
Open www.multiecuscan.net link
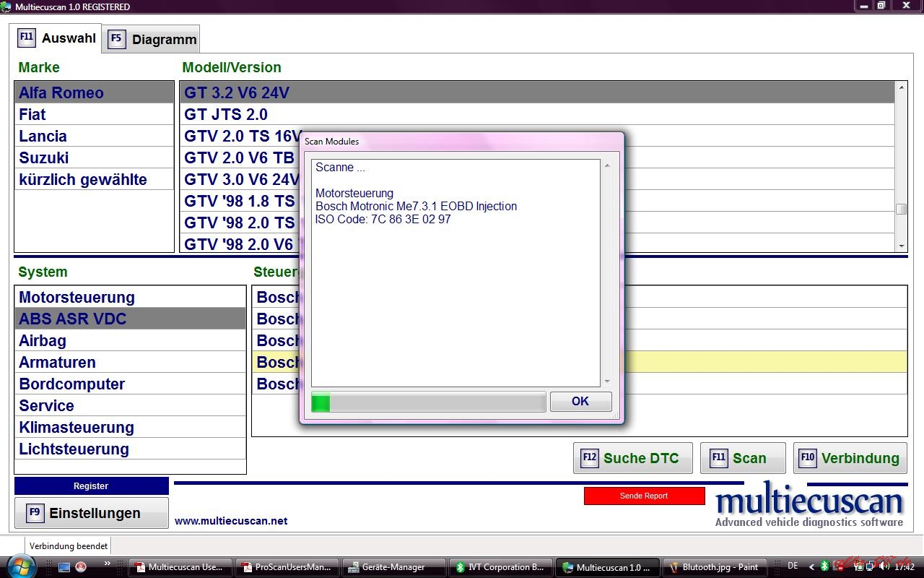[231, 520]
